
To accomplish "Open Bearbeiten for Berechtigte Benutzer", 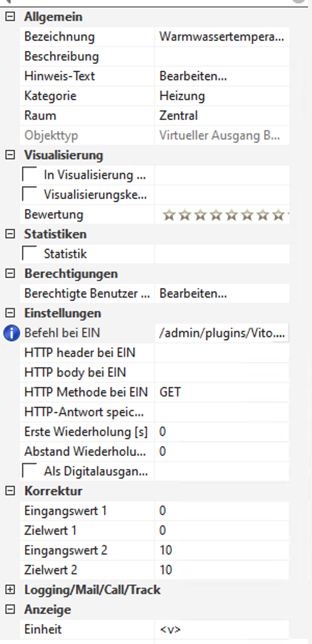I will click(x=193, y=293).
